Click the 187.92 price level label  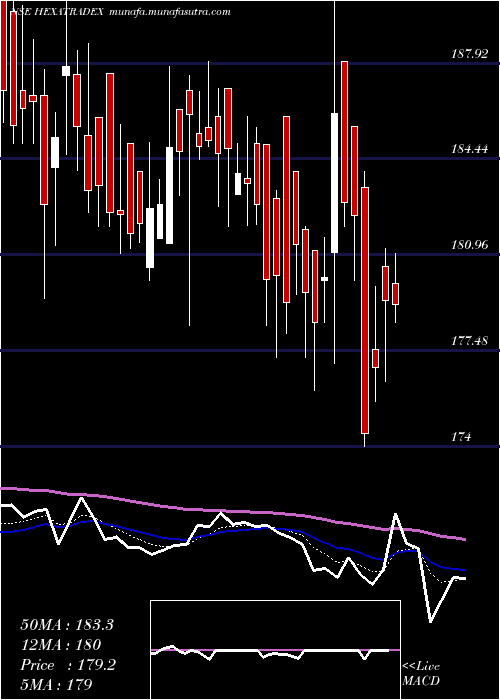[x=469, y=54]
